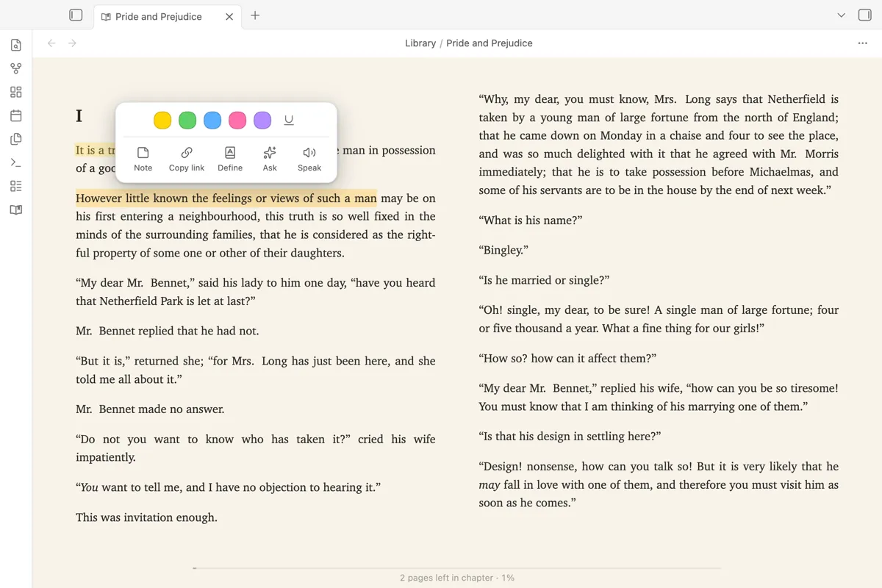Open the three-dot more options menu
The image size is (882, 588).
[863, 43]
